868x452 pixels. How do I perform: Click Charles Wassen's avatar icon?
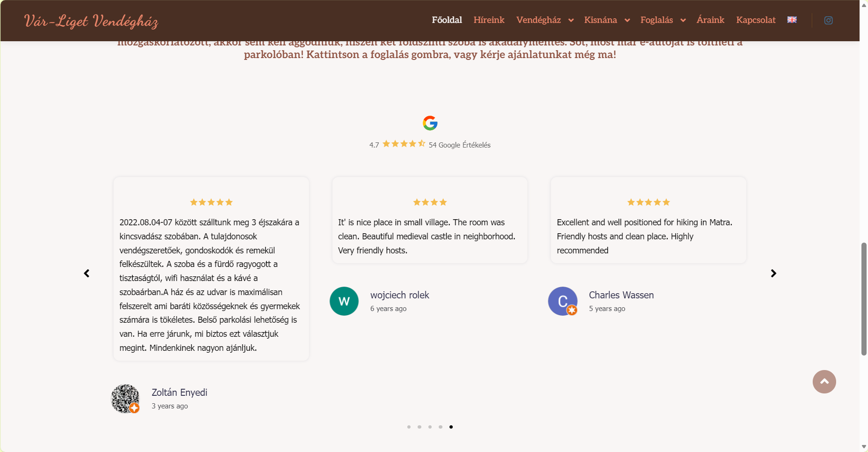tap(562, 301)
